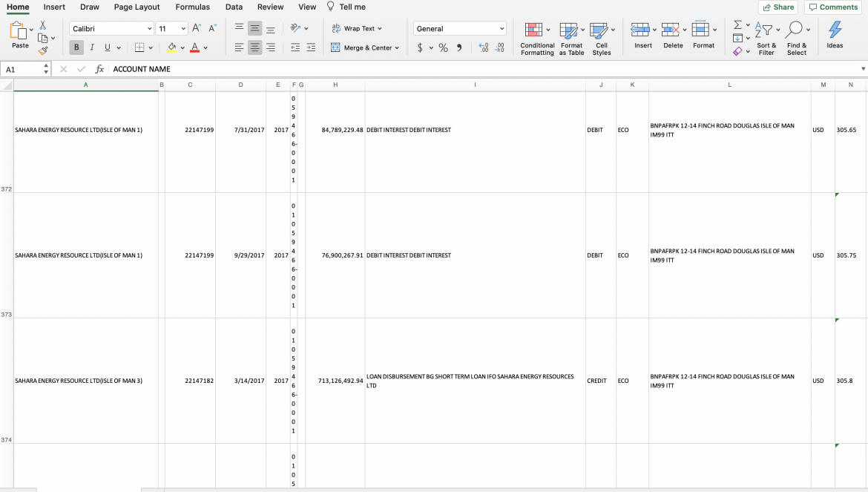
Task: Open the font size dropdown
Action: point(183,28)
